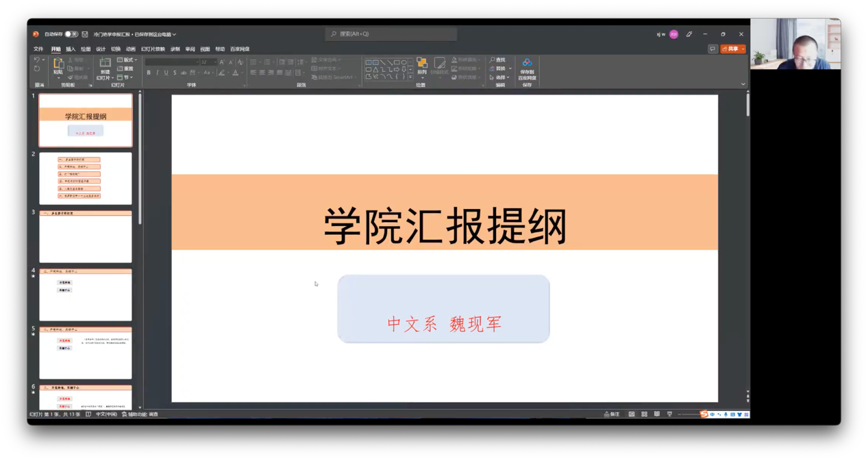Open the font size dropdown
The width and height of the screenshot is (868, 461).
click(214, 62)
